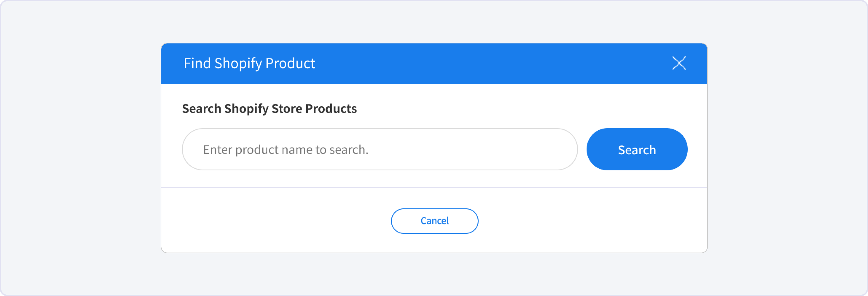Exit the dialog via Cancel
The width and height of the screenshot is (868, 296).
(434, 221)
